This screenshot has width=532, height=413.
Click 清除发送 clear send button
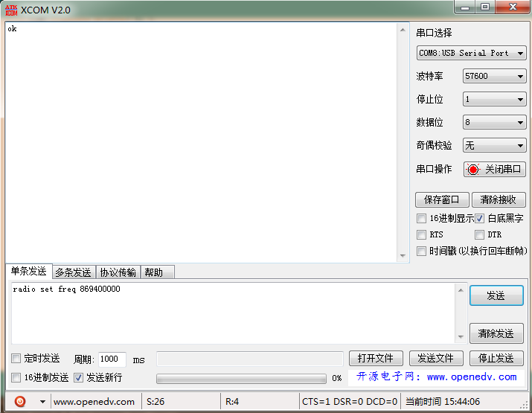[496, 333]
